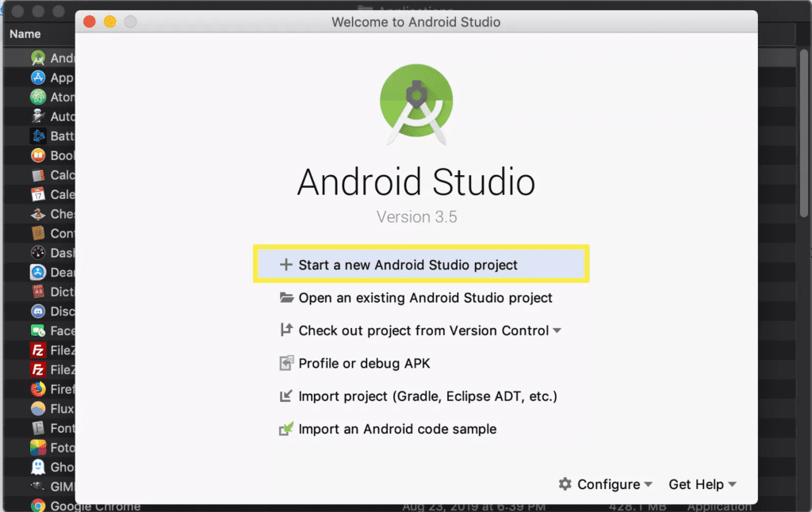Select GIMP icon in Finder list
The height and width of the screenshot is (512, 812).
click(38, 487)
